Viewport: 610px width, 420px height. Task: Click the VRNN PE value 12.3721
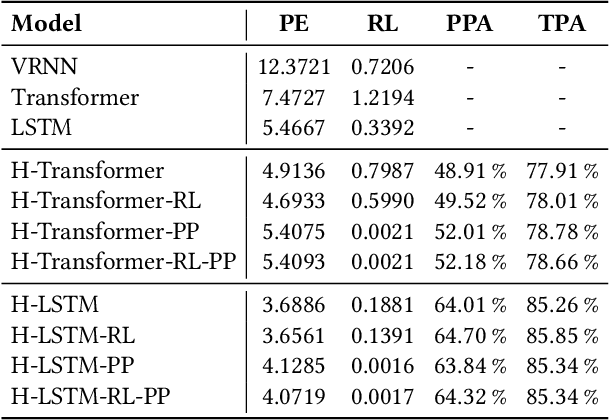tap(294, 67)
